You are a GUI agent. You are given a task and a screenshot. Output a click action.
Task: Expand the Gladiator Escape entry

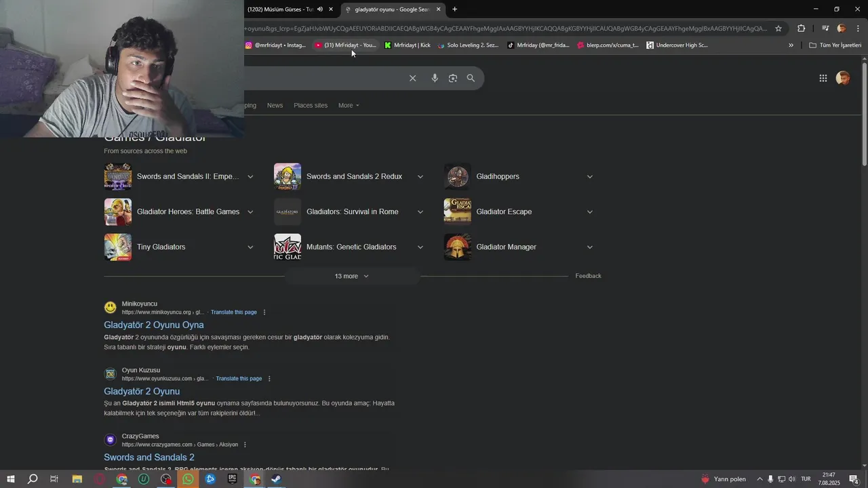click(589, 211)
